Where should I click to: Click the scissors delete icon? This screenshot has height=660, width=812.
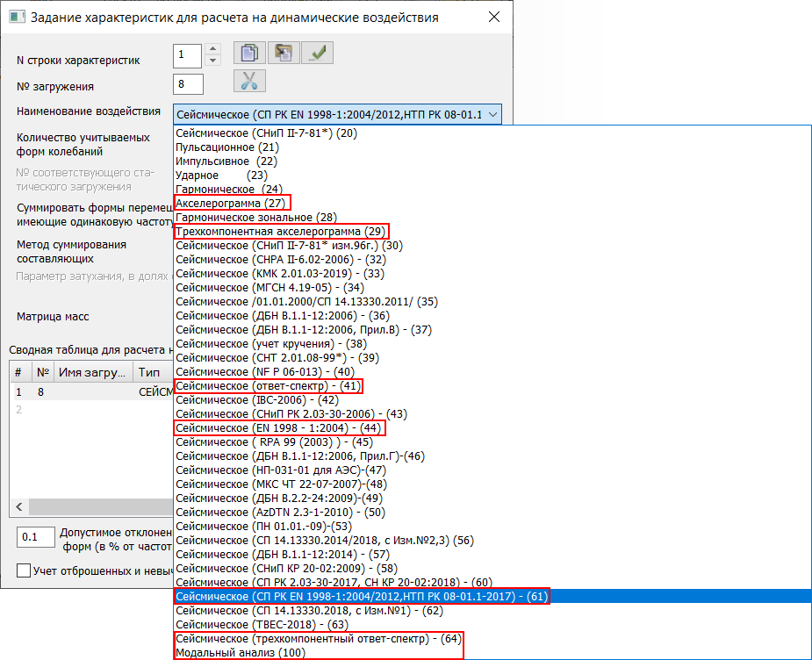pyautogui.click(x=249, y=82)
